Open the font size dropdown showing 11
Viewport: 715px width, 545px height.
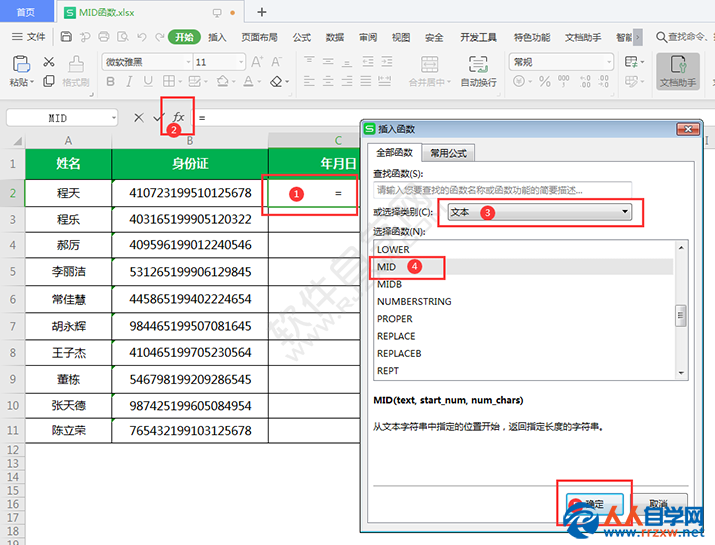click(x=241, y=62)
